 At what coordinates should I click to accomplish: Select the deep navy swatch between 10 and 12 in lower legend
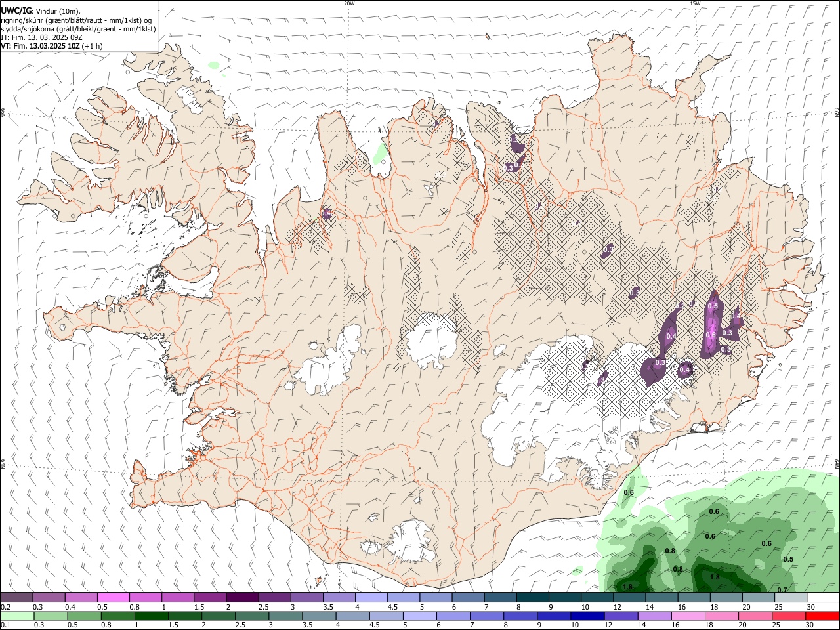[587, 616]
